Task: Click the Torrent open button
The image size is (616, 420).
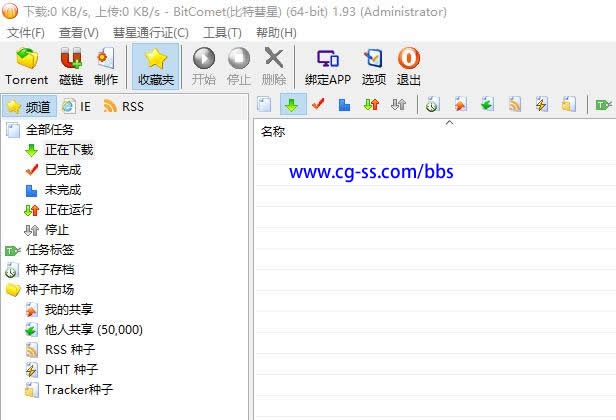Action: (27, 66)
